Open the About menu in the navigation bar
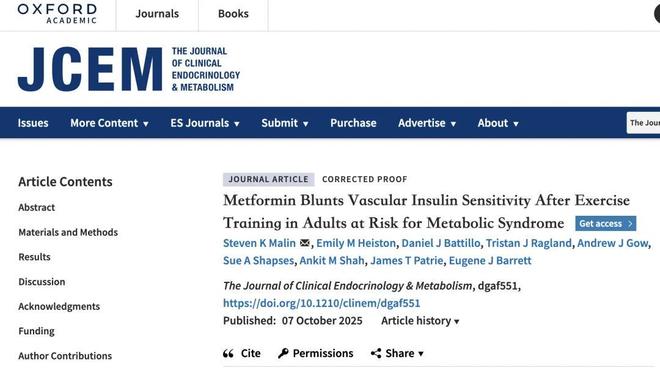This screenshot has height=368, width=660. tap(498, 123)
